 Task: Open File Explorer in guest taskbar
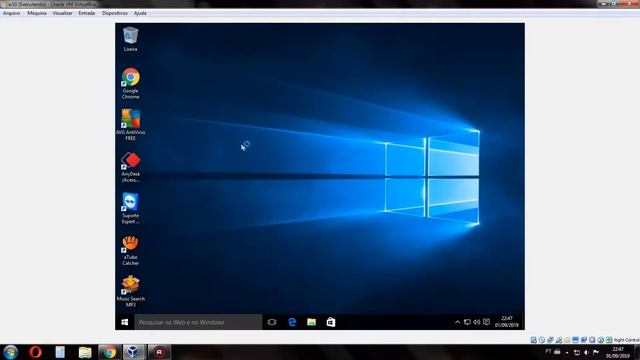click(x=311, y=322)
